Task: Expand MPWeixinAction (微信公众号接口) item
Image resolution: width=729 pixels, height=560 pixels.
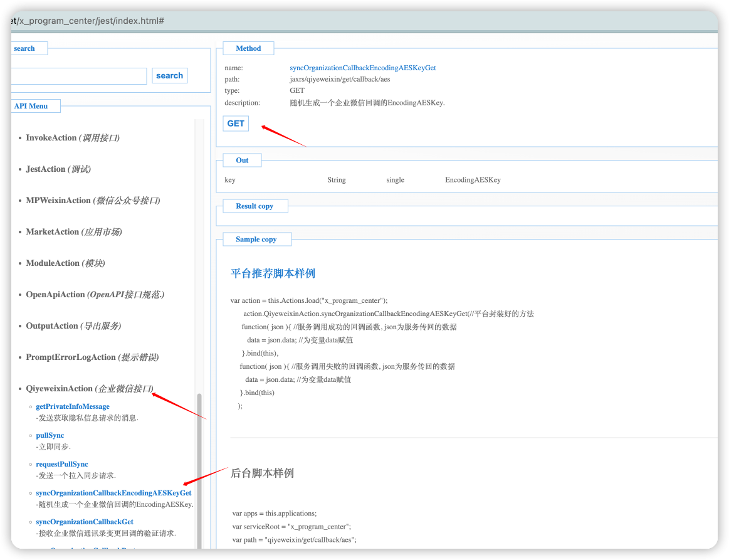Action: pyautogui.click(x=93, y=201)
